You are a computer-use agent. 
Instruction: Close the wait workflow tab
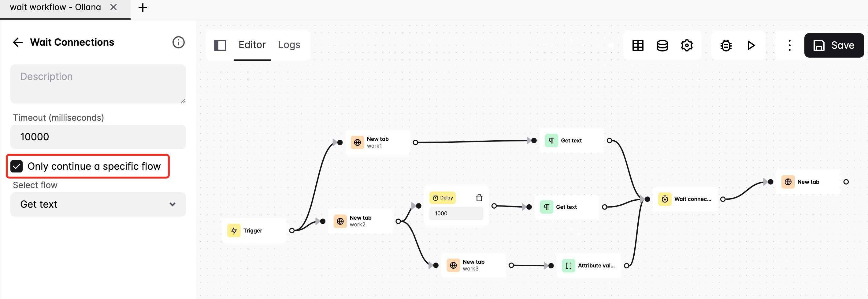click(113, 7)
